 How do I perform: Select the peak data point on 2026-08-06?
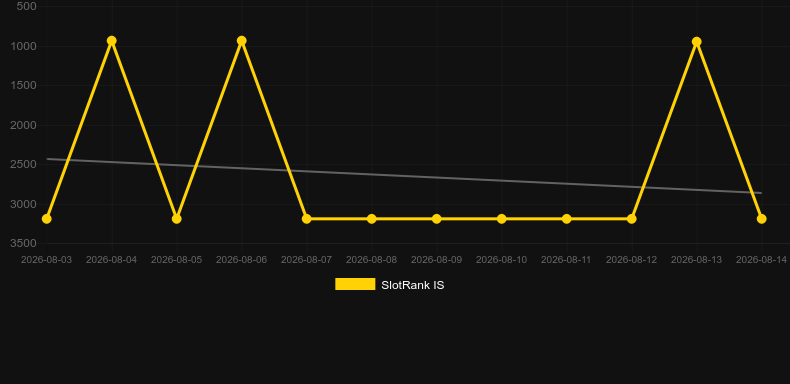(242, 41)
